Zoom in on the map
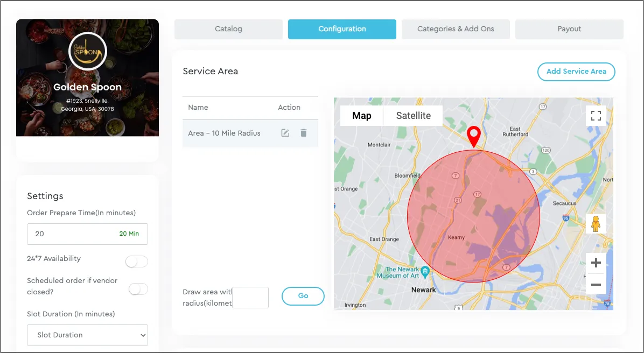 [x=596, y=263]
